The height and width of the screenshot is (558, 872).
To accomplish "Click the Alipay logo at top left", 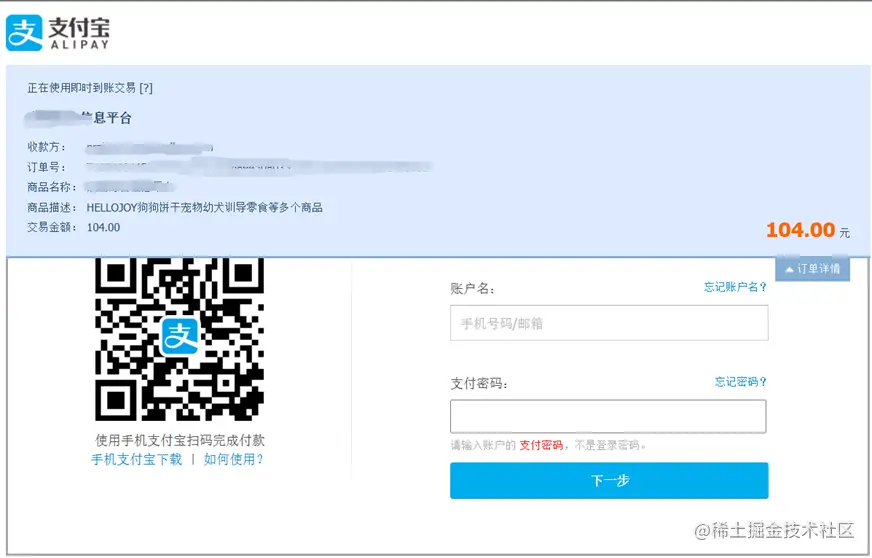I will tap(58, 33).
